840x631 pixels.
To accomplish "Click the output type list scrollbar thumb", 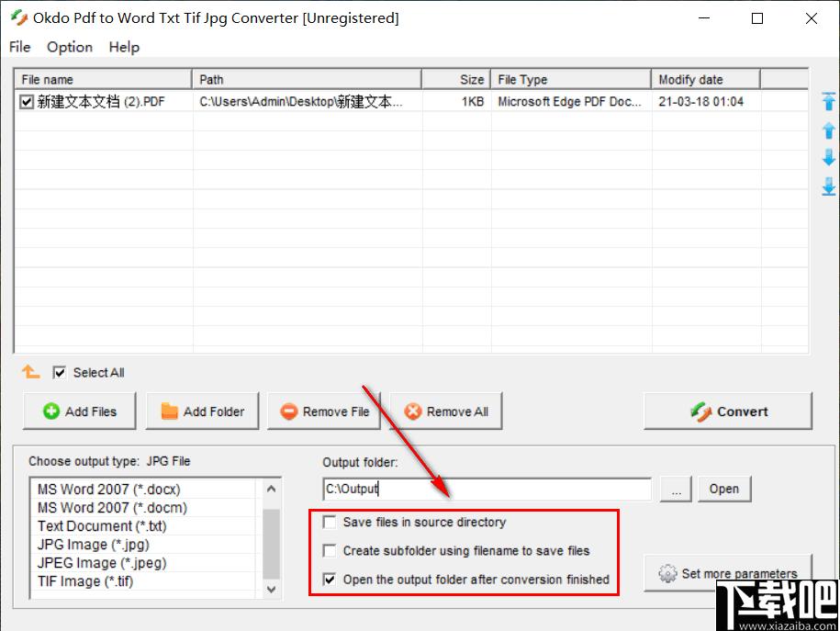I will (271, 544).
